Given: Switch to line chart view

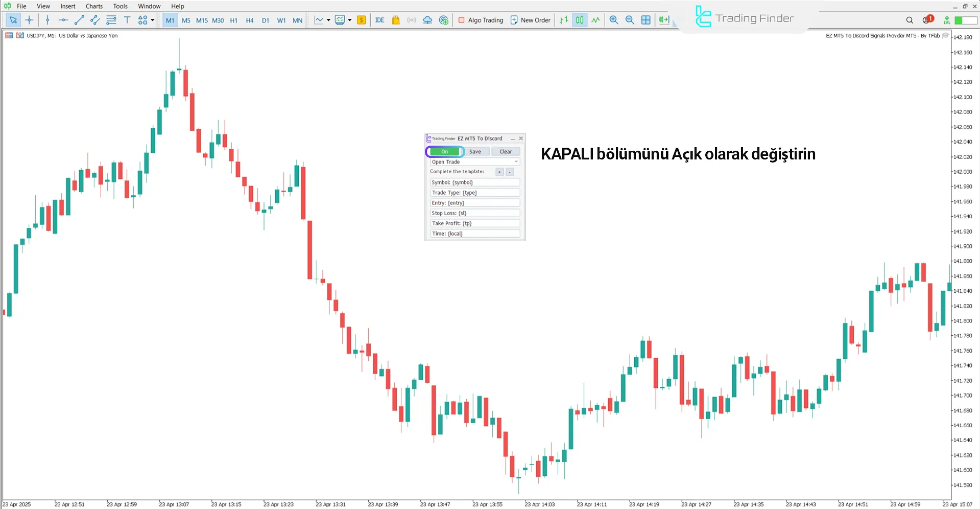Looking at the screenshot, I should pos(596,20).
